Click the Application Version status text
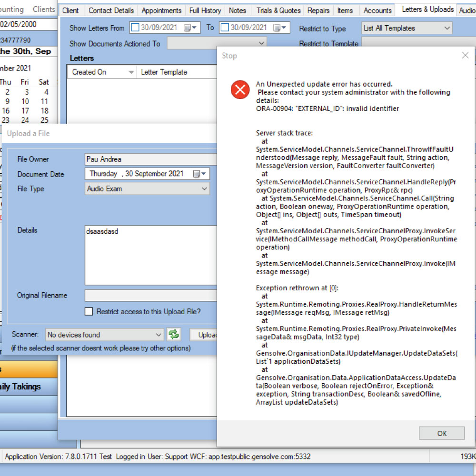Viewport: 476px width, 476px height. (58, 456)
